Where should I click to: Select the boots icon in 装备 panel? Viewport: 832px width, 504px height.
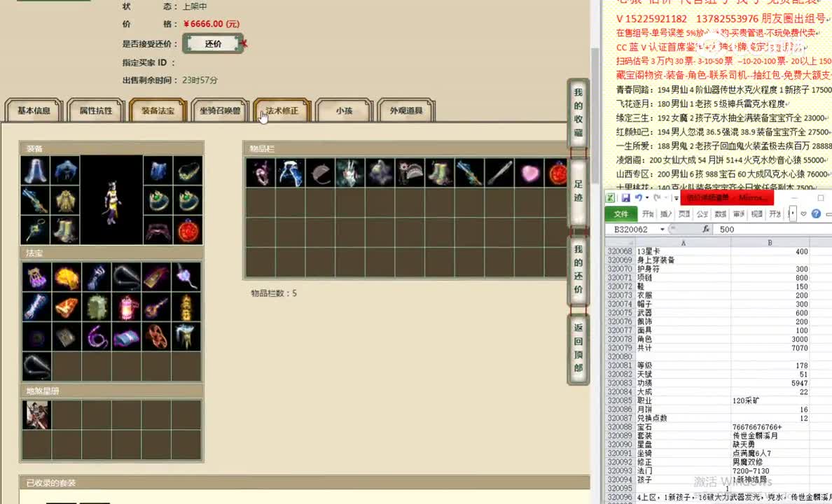(x=67, y=230)
